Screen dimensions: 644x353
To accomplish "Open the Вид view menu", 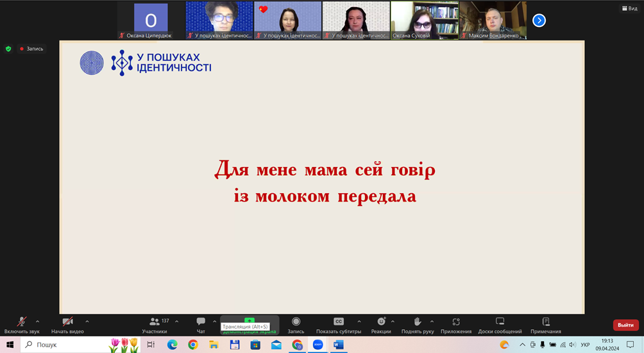I will tap(628, 8).
